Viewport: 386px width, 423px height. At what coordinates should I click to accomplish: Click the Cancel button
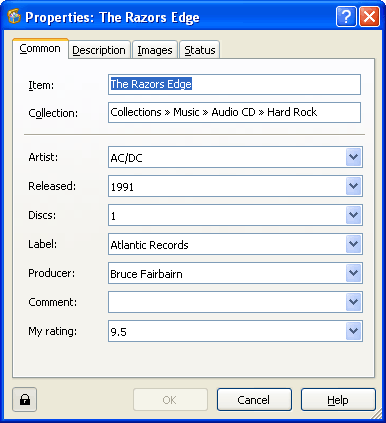pyautogui.click(x=254, y=399)
